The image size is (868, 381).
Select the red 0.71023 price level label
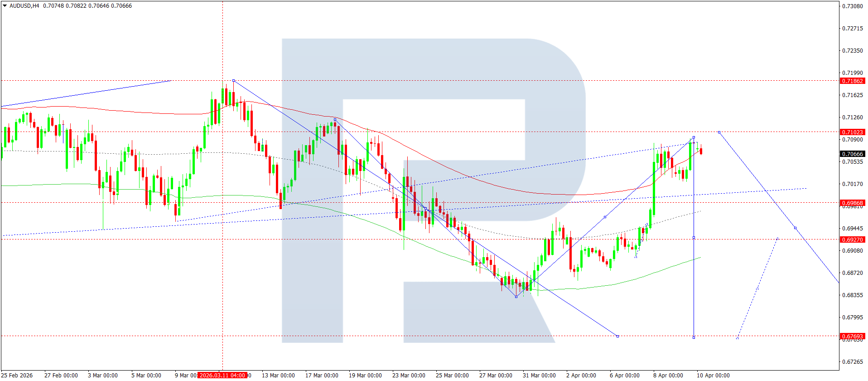coord(852,132)
